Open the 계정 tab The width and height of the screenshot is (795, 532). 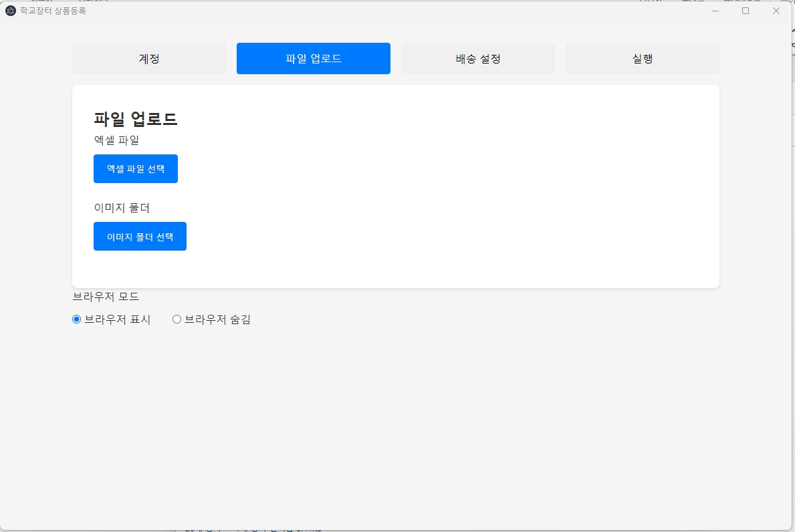(x=149, y=59)
